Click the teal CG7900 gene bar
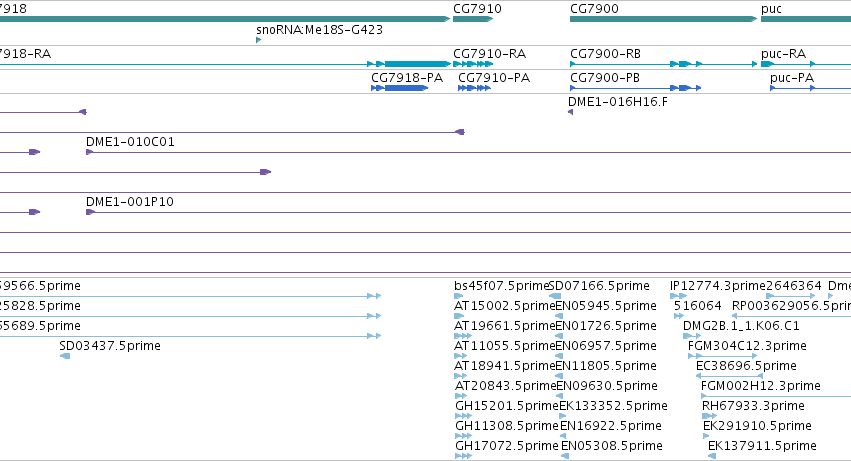Viewport: 851px width, 461px height. point(663,19)
